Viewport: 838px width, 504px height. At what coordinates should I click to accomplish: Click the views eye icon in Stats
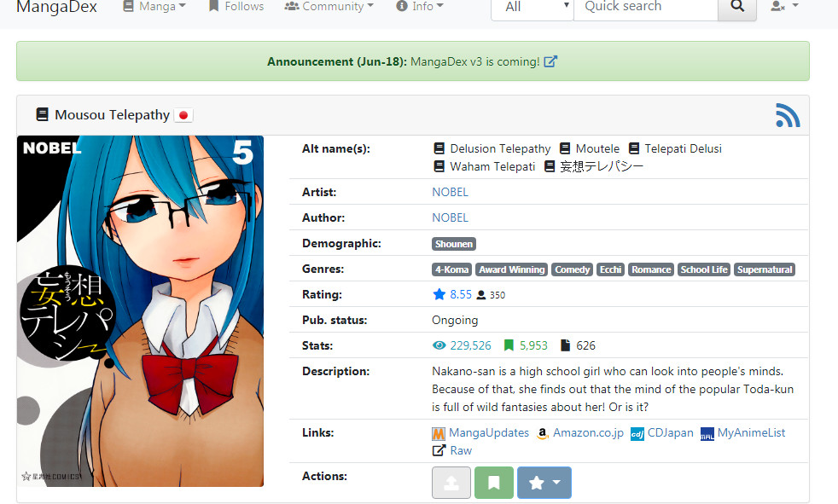coord(439,345)
